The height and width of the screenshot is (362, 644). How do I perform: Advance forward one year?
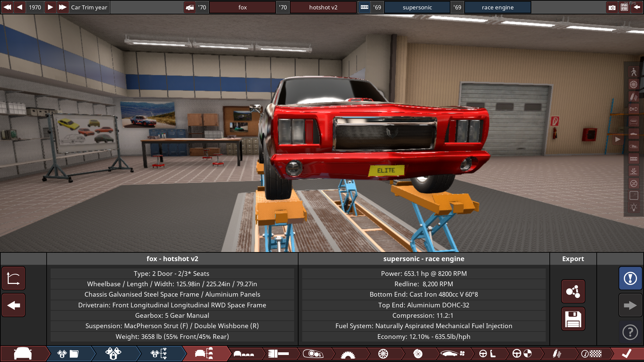pyautogui.click(x=50, y=7)
